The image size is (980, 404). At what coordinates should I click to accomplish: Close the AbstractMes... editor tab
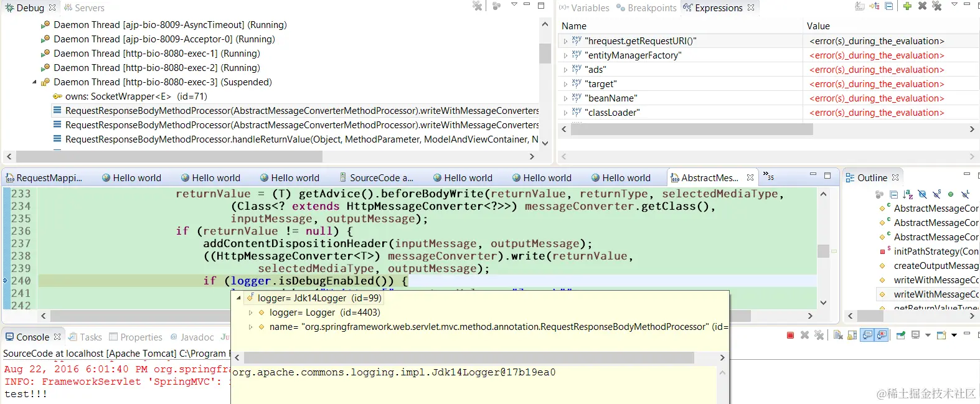point(750,177)
